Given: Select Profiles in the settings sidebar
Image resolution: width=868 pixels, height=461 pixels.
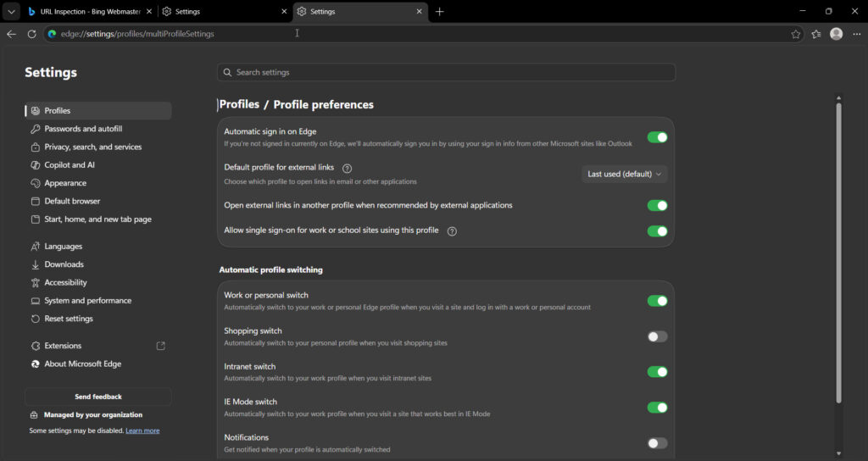Looking at the screenshot, I should pos(98,111).
